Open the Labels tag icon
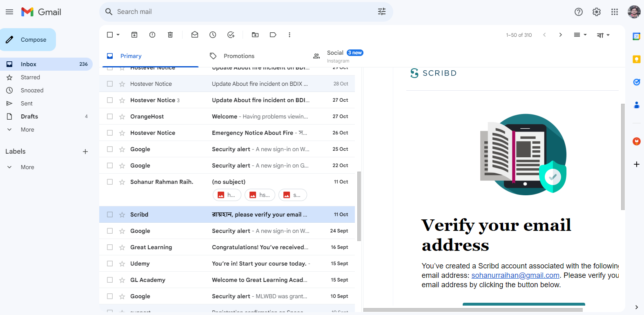 (x=273, y=35)
